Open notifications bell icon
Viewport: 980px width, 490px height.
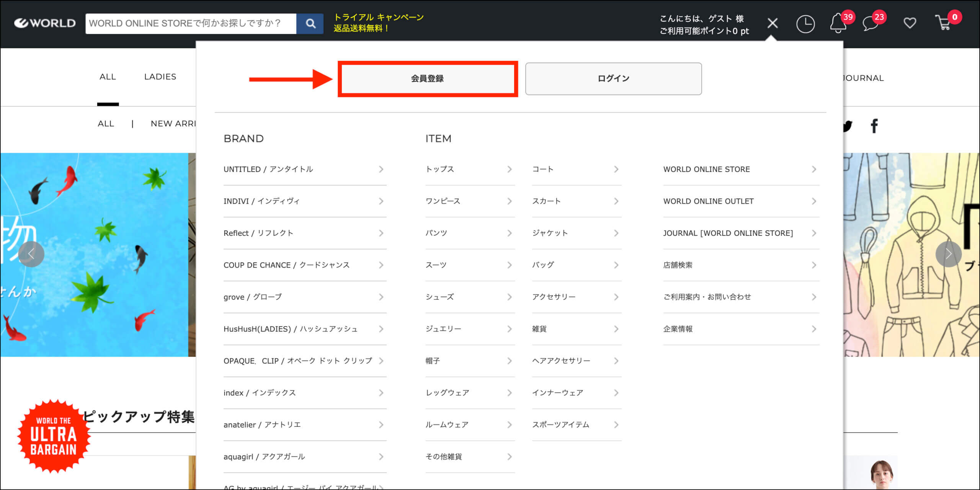[838, 23]
